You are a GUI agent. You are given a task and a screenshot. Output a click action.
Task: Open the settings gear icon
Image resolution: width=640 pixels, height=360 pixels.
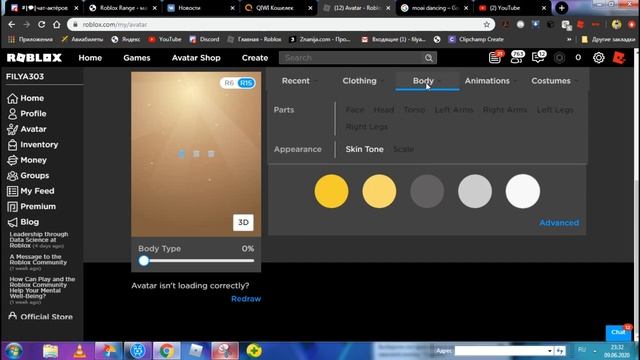[x=598, y=58]
